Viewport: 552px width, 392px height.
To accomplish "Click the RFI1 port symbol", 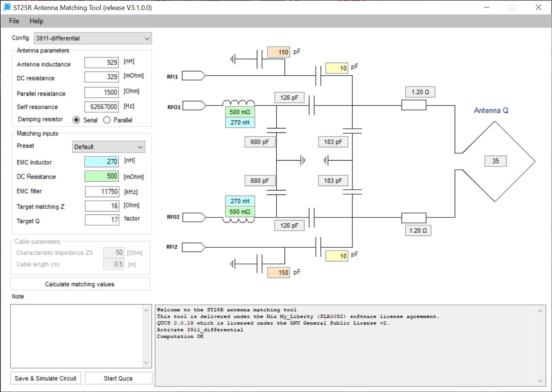I will pos(194,76).
